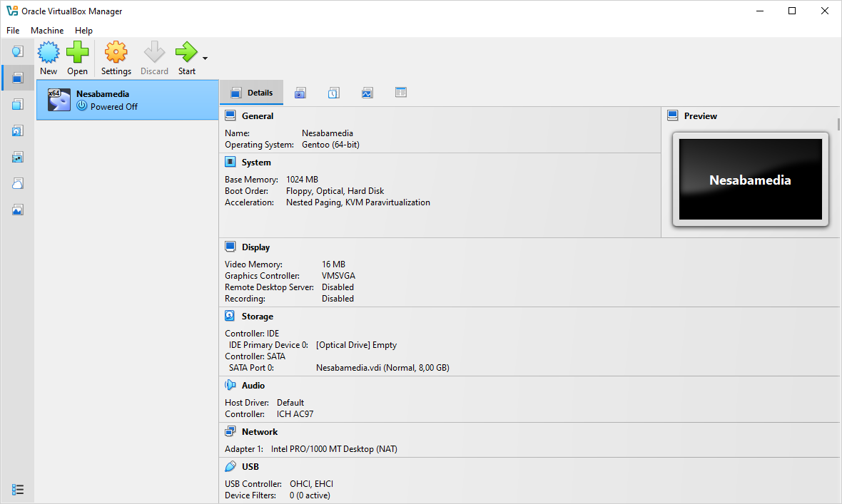Open the Extensions tool in sidebar

(17, 104)
